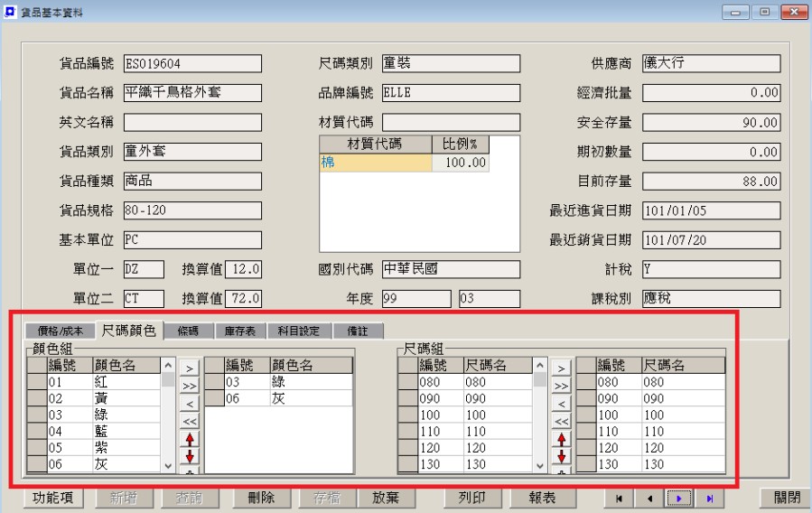The height and width of the screenshot is (513, 812).
Task: Select the 尺碼顏色 tab
Action: point(129,331)
